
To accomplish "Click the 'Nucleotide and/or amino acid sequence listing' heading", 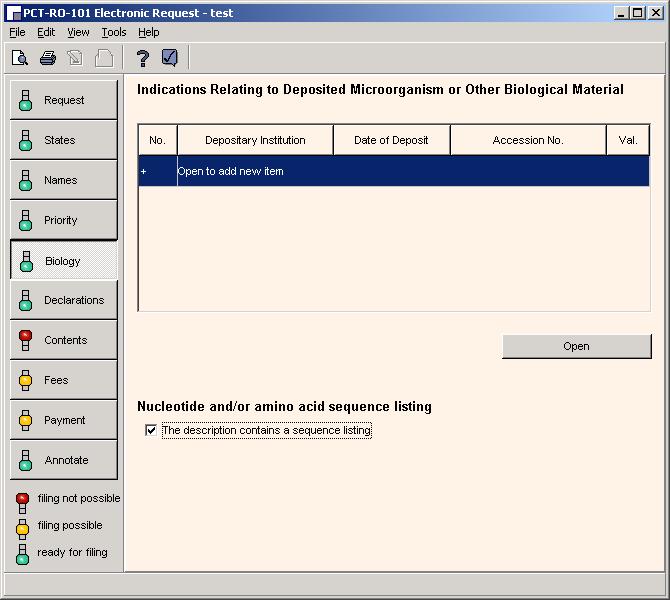I will pyautogui.click(x=284, y=406).
